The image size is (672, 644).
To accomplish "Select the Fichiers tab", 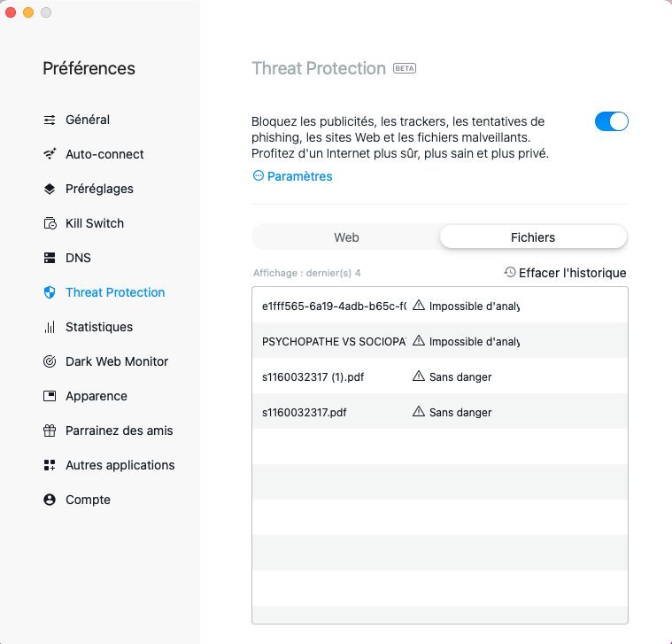I will (x=533, y=237).
